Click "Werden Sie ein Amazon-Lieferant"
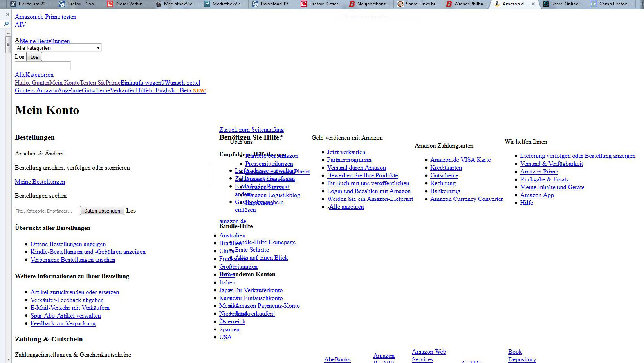Image resolution: width=644 pixels, height=363 pixels. pyautogui.click(x=370, y=199)
